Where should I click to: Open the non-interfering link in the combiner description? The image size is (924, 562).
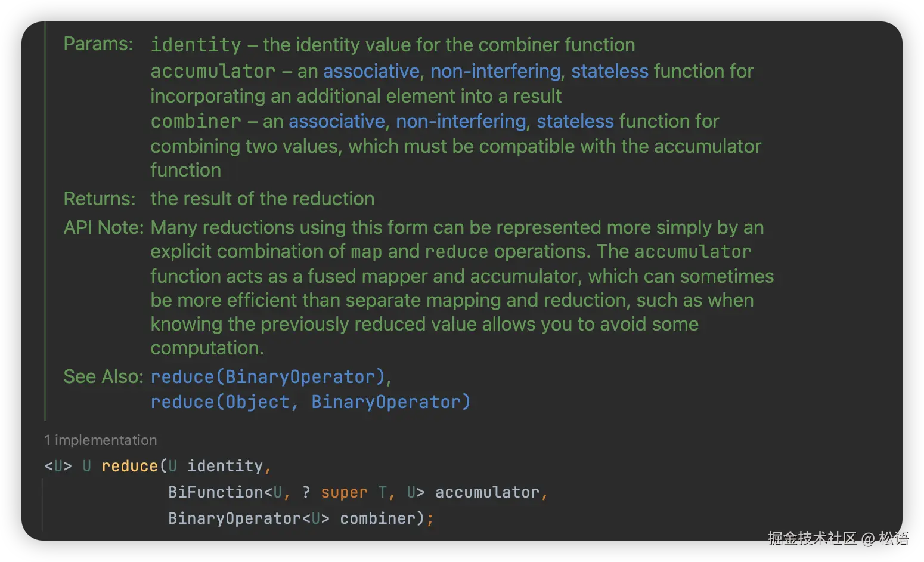pyautogui.click(x=461, y=121)
